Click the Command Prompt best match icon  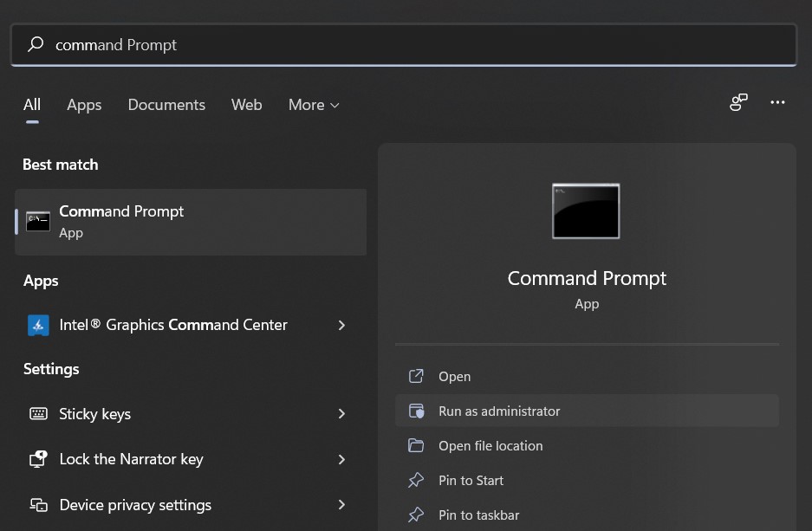click(x=38, y=222)
